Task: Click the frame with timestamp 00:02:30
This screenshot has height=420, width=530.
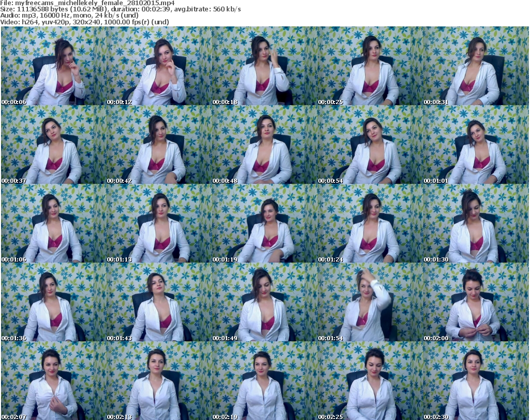Action: point(476,381)
